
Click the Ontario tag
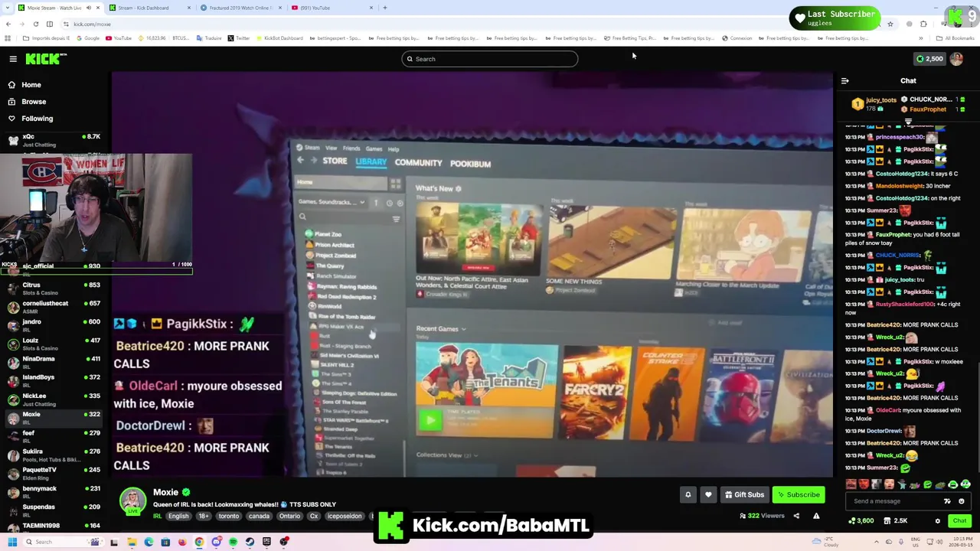tap(289, 517)
